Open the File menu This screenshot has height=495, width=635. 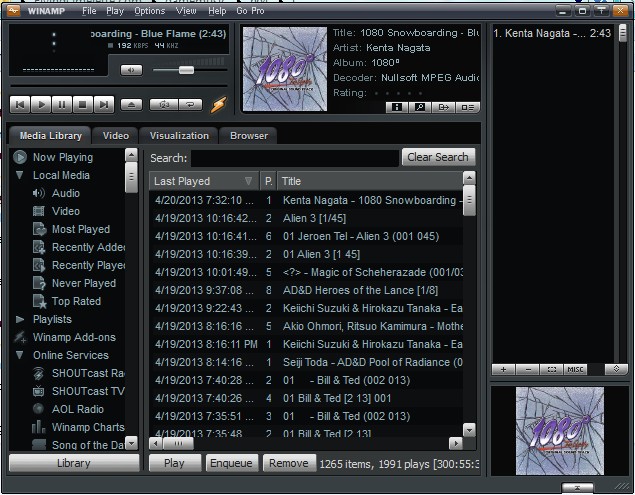(89, 11)
